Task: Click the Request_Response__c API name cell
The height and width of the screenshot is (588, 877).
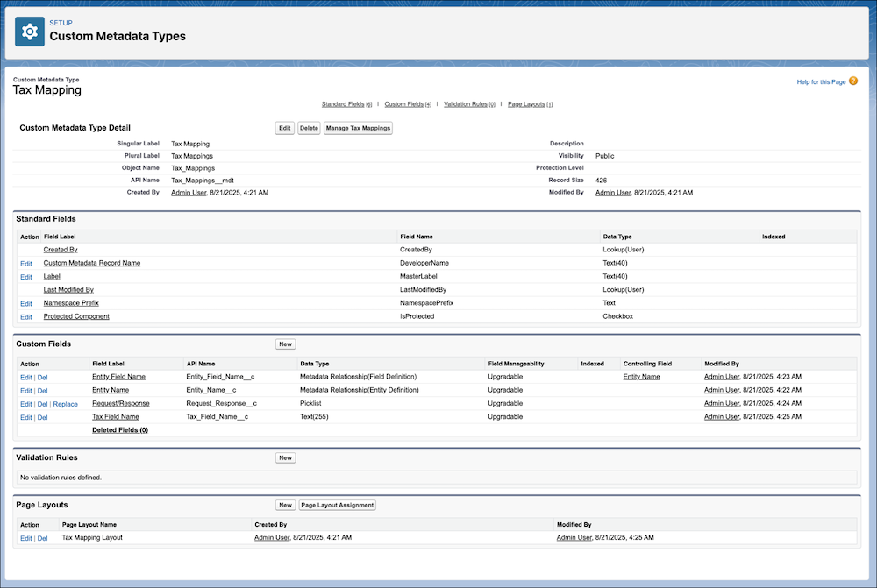Action: pos(222,404)
